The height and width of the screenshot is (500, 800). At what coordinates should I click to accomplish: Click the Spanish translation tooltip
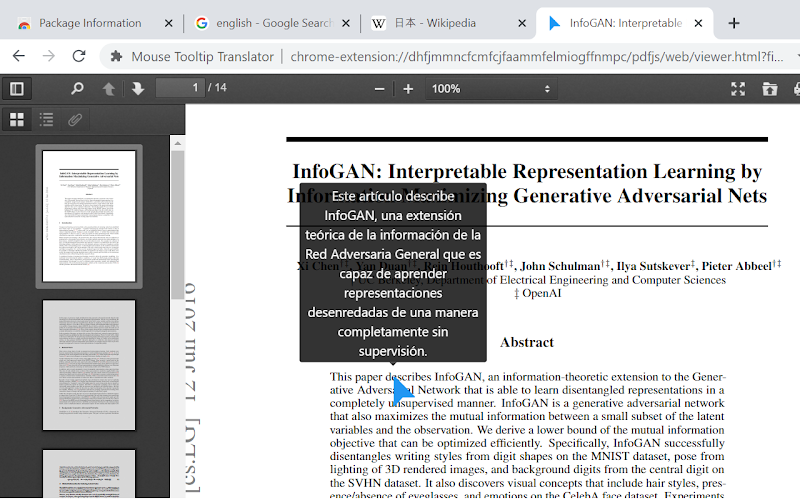(x=393, y=273)
